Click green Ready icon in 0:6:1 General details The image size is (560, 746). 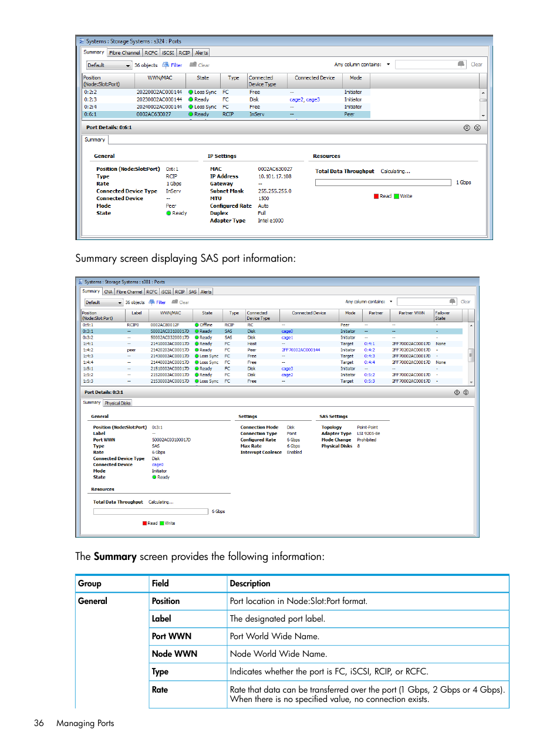[x=168, y=213]
